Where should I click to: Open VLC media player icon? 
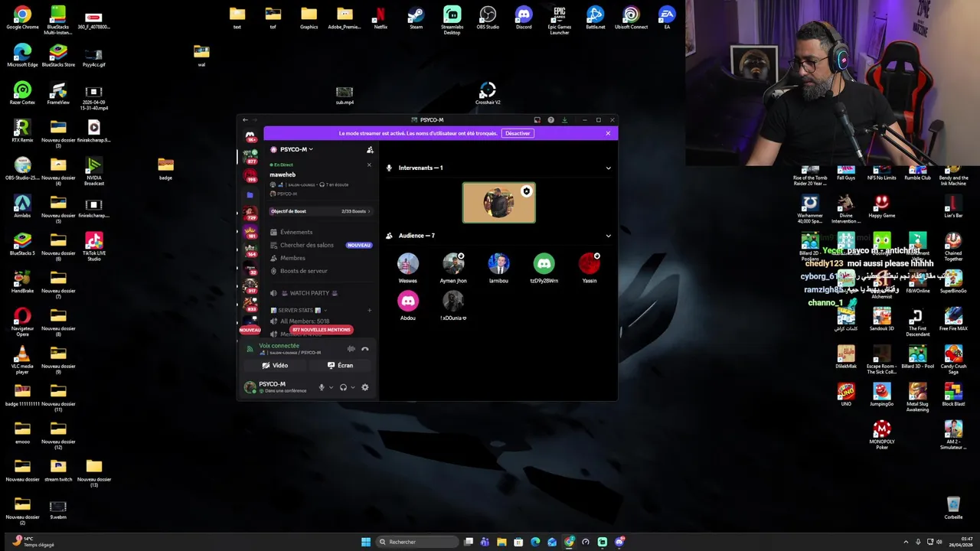point(22,360)
